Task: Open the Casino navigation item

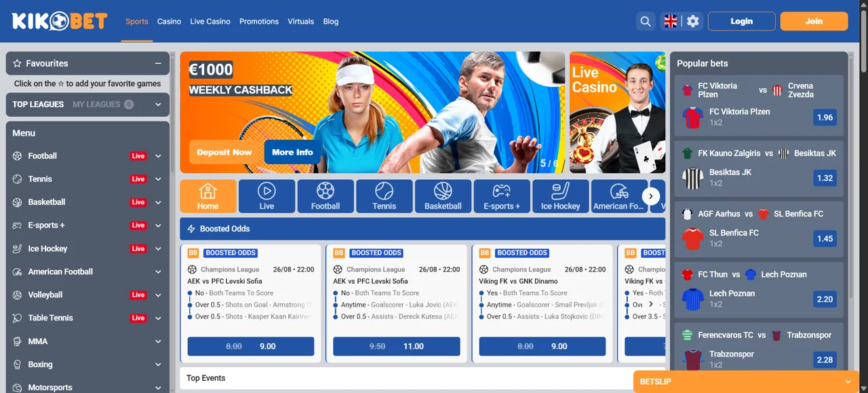Action: pos(169,21)
